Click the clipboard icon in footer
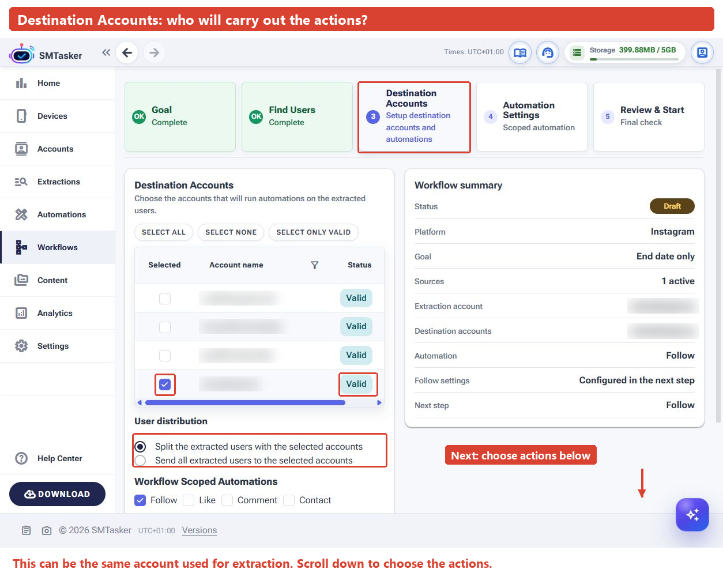The width and height of the screenshot is (723, 588). [27, 530]
